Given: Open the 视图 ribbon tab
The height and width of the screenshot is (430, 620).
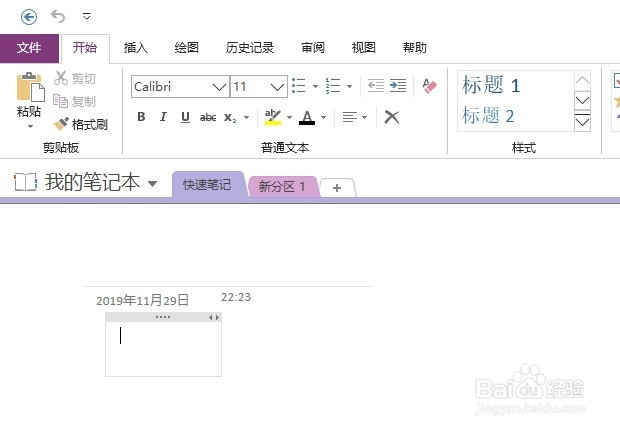Looking at the screenshot, I should click(x=363, y=48).
